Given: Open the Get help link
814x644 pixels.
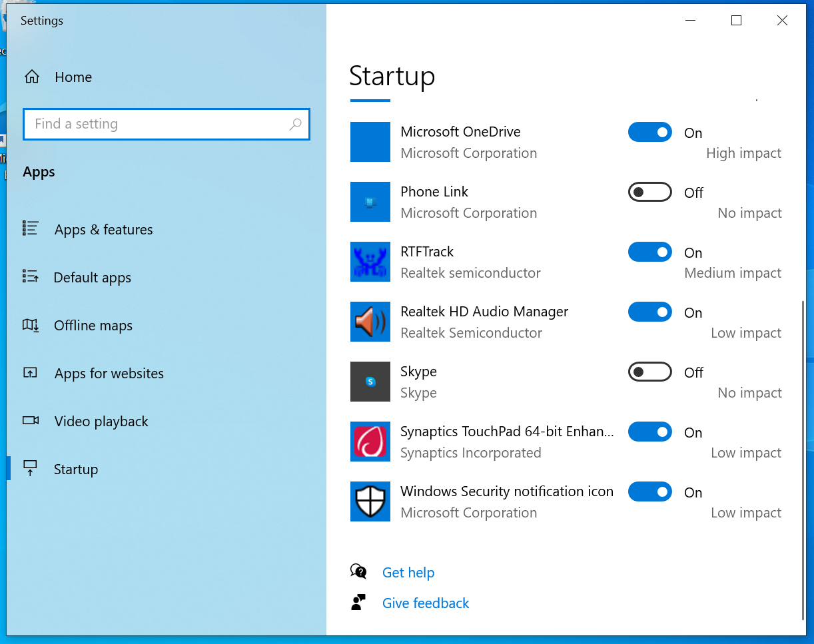Looking at the screenshot, I should [408, 572].
